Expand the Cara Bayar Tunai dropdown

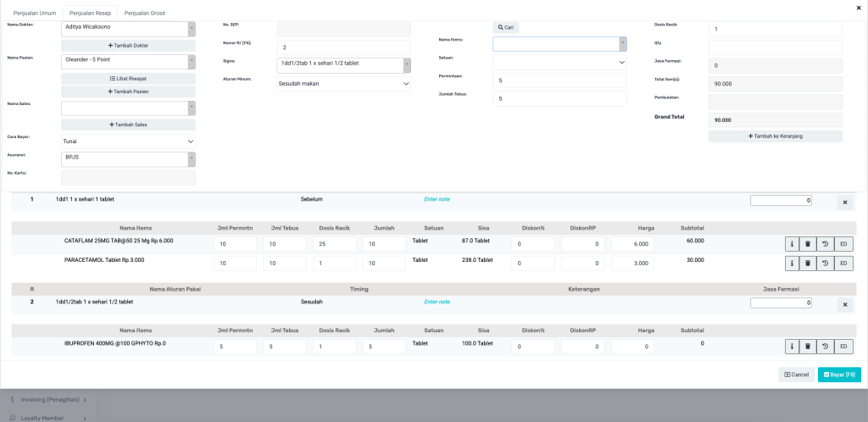point(128,141)
